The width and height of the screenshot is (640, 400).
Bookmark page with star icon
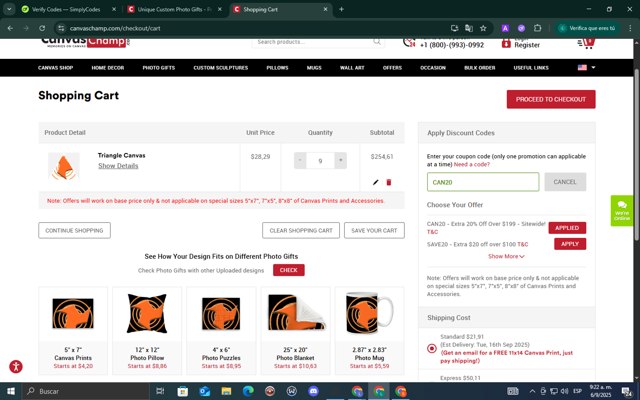[483, 28]
